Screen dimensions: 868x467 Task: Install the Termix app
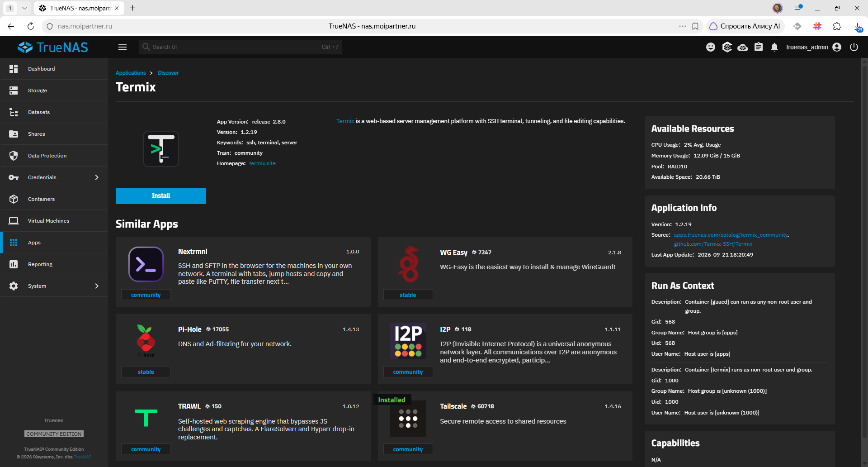point(161,196)
